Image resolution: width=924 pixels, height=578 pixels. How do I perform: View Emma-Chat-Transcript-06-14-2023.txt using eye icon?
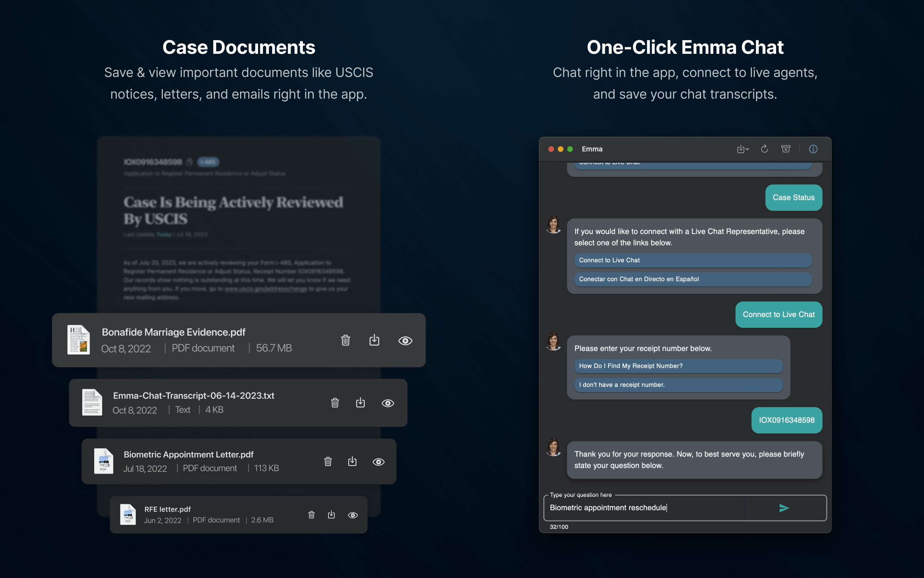388,403
